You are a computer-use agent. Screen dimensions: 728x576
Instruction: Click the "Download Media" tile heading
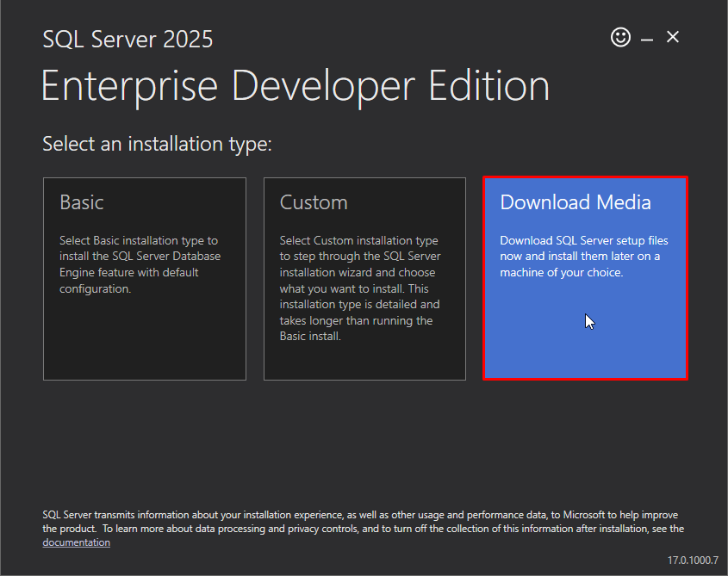[576, 202]
